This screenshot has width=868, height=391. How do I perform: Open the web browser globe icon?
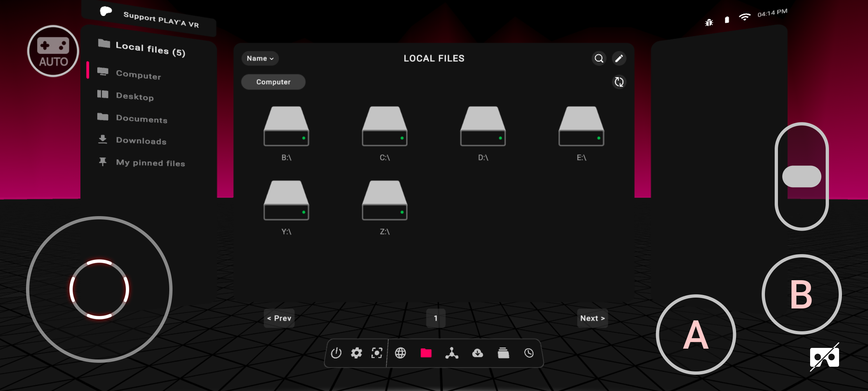(x=400, y=353)
